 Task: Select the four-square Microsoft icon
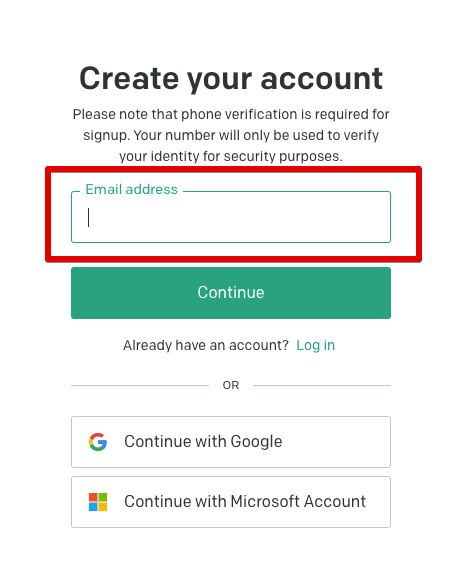(x=98, y=502)
